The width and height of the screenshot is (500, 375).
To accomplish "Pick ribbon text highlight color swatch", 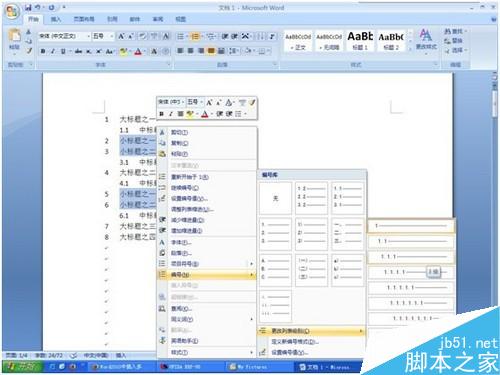I will pyautogui.click(x=123, y=51).
